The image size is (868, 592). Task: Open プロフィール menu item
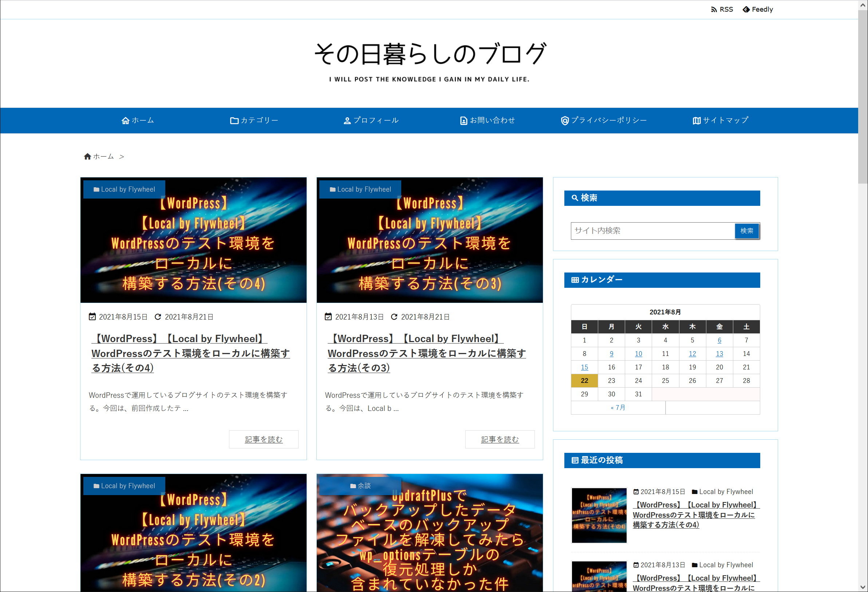(371, 120)
